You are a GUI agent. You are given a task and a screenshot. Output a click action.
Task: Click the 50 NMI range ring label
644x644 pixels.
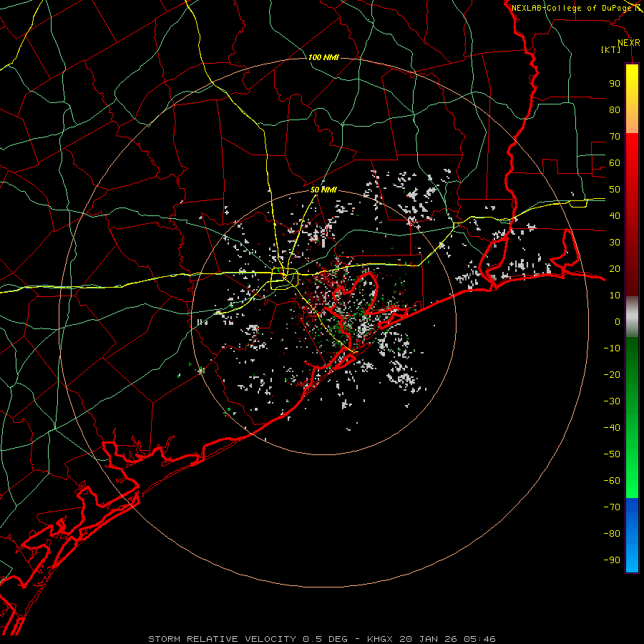point(323,190)
